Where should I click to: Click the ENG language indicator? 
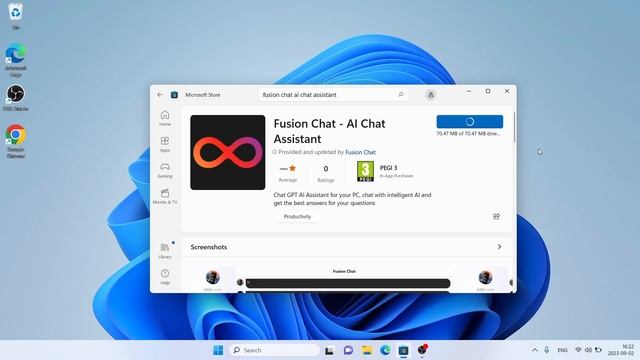(x=562, y=350)
